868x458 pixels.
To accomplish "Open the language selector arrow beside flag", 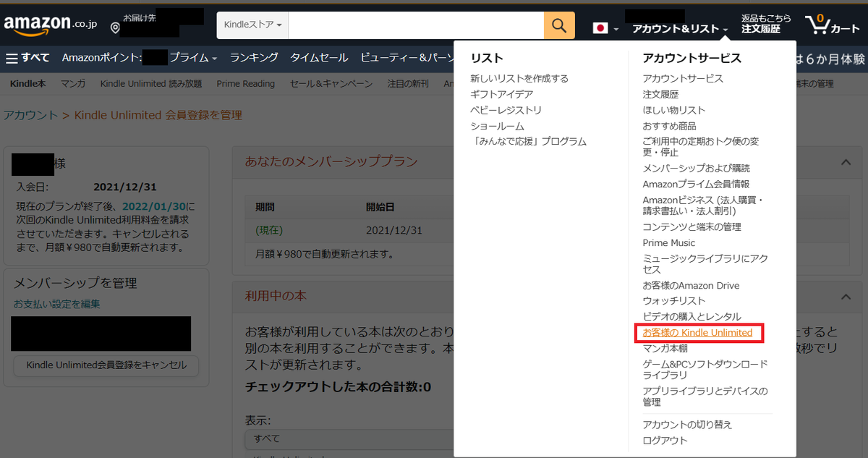I will tap(616, 30).
